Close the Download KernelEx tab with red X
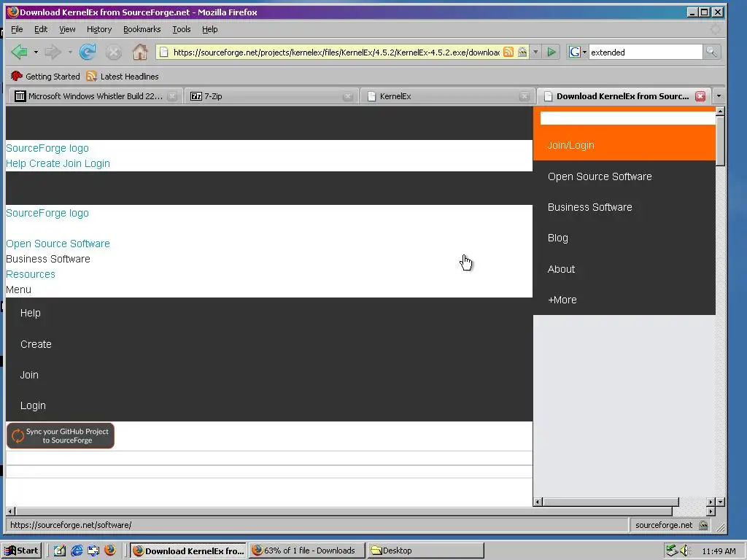This screenshot has height=560, width=747. [700, 96]
